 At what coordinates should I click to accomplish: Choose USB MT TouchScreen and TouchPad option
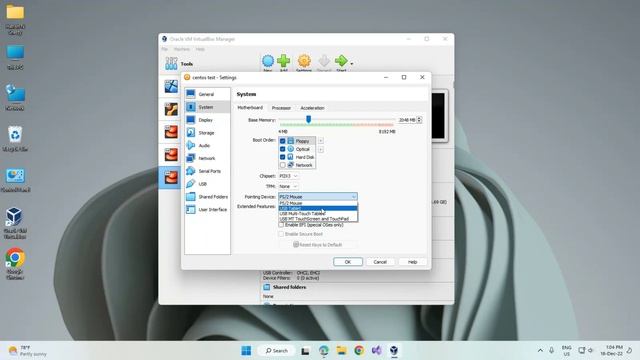(x=318, y=219)
